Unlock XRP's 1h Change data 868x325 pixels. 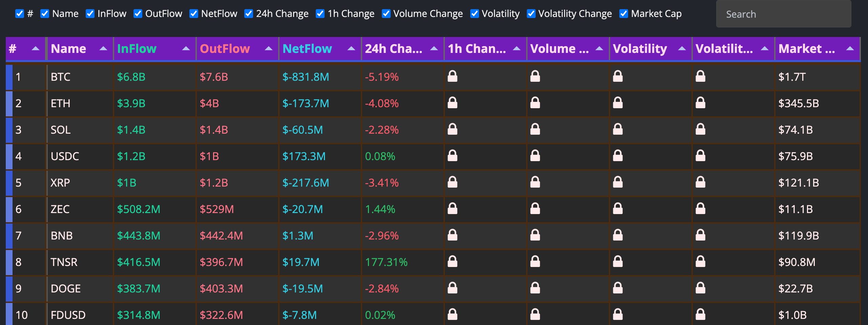tap(453, 183)
